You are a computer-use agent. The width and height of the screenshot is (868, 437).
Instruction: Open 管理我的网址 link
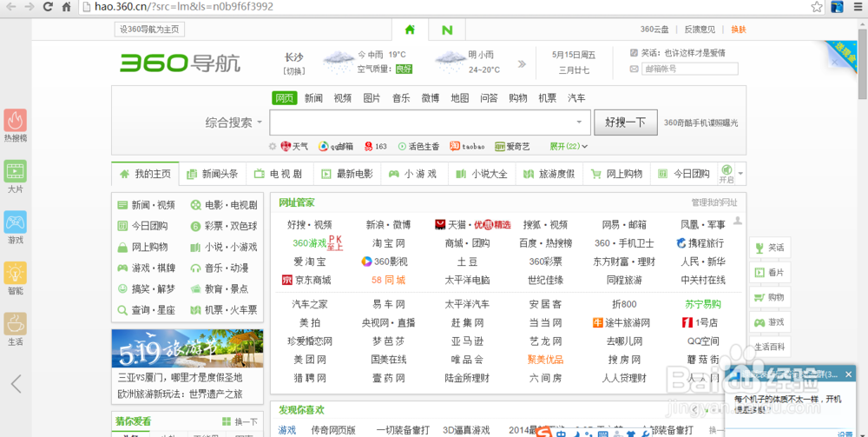pyautogui.click(x=714, y=202)
